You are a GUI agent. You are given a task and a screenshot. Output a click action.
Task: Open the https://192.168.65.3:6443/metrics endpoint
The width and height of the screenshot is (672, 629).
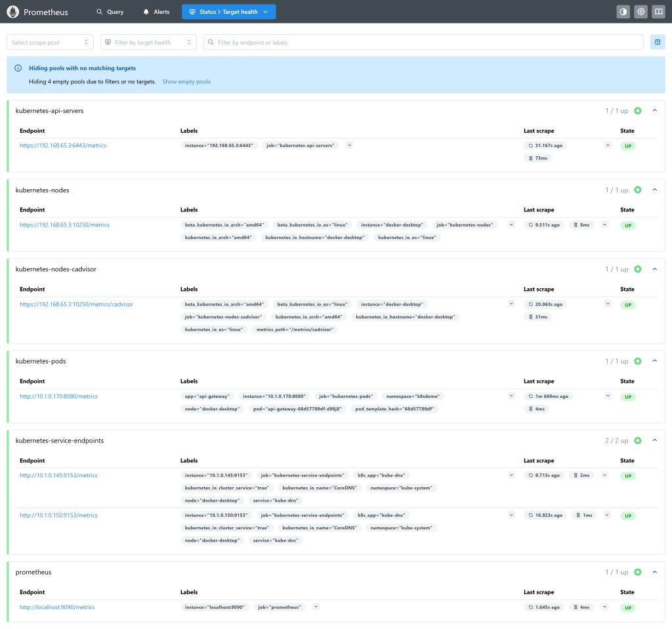tap(63, 145)
